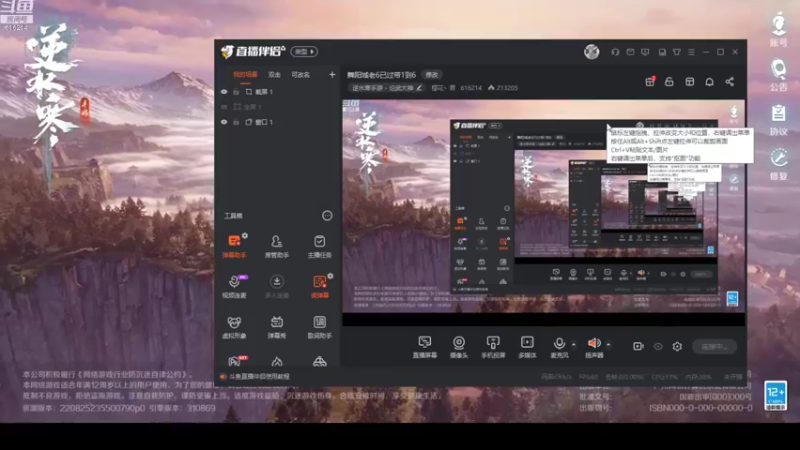Open the 虚拟形象 tool
Screen dimensions: 800x450
(x=234, y=327)
